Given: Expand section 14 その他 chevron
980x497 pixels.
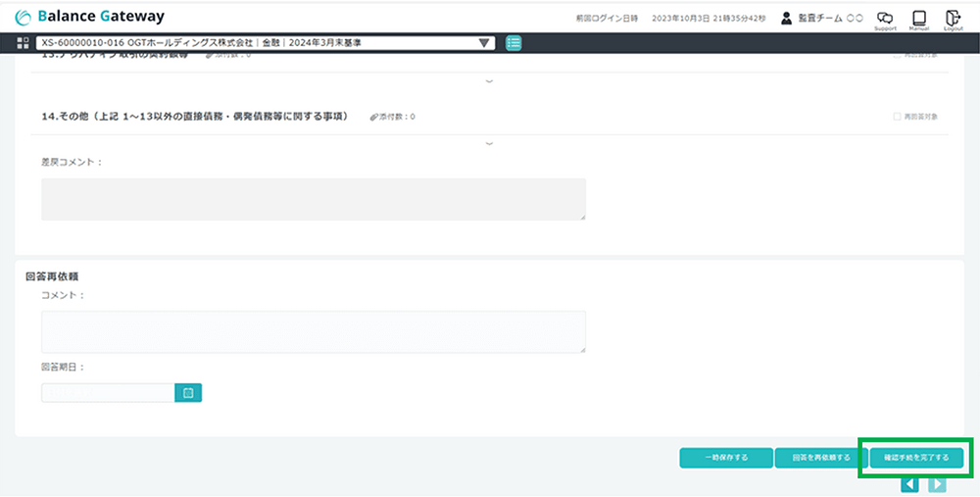Looking at the screenshot, I should coord(489,144).
